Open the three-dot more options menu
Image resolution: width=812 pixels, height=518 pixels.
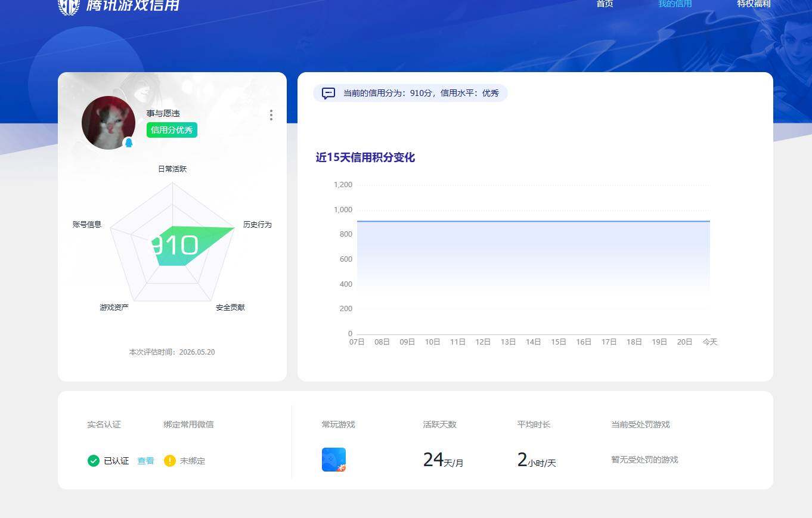271,115
